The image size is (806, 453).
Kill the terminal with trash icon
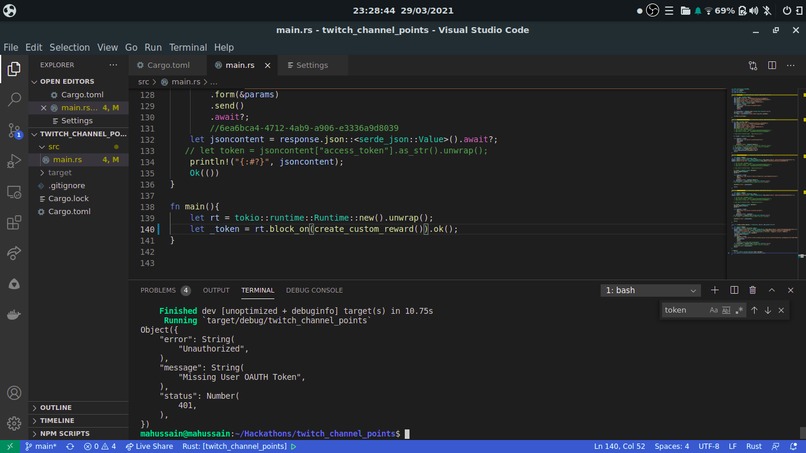coord(753,290)
